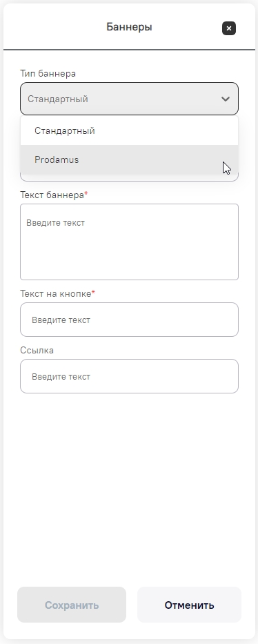Click the Текст баннера label
This screenshot has width=258, height=644.
[52, 195]
